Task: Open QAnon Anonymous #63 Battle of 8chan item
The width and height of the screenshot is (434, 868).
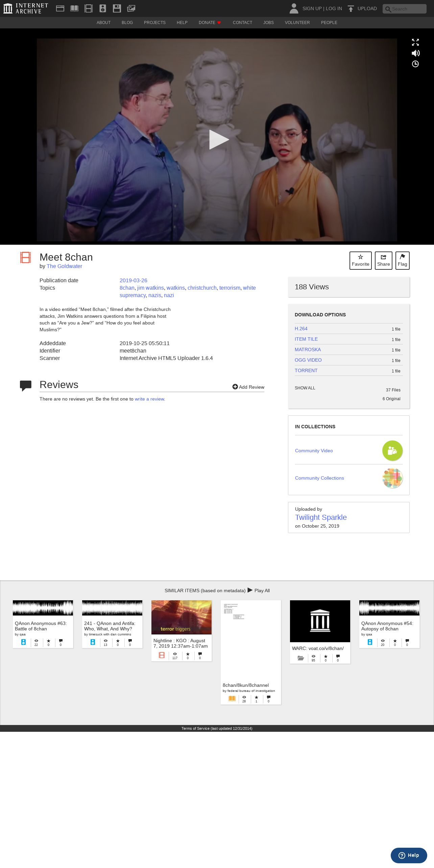Action: coord(43,624)
